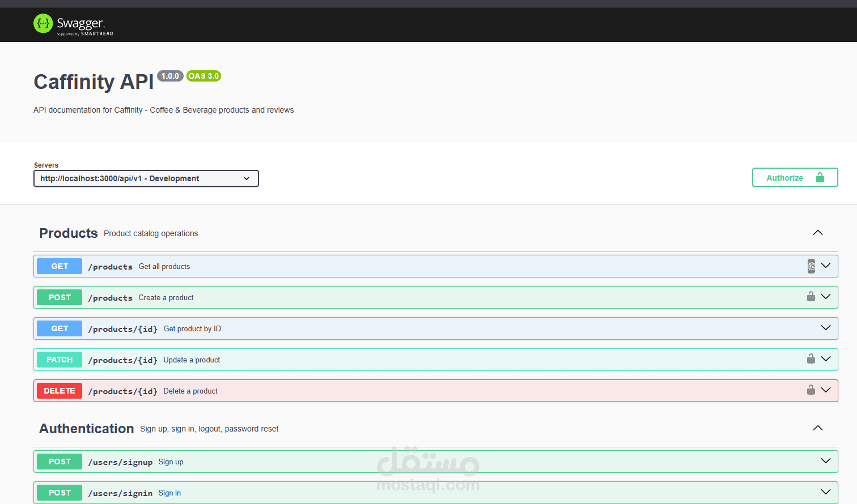Click the /products path in the GET row
Screen dimensions: 857x504
tap(110, 267)
